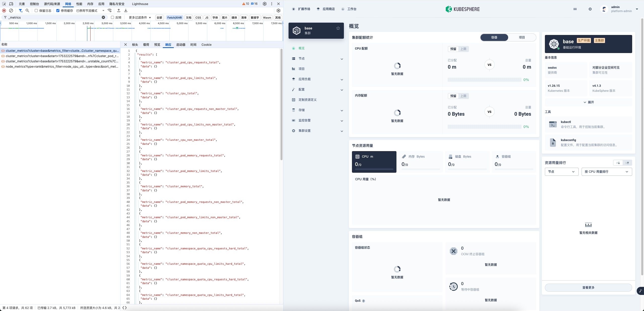644x311 pixels.
Task: Open the Cookie request tab
Action: 206,45
